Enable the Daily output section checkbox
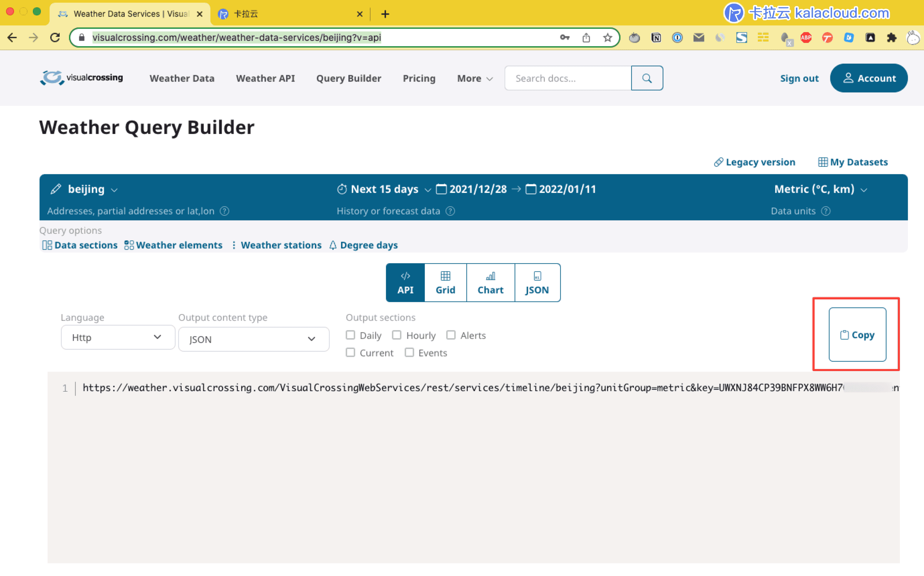 pyautogui.click(x=350, y=335)
